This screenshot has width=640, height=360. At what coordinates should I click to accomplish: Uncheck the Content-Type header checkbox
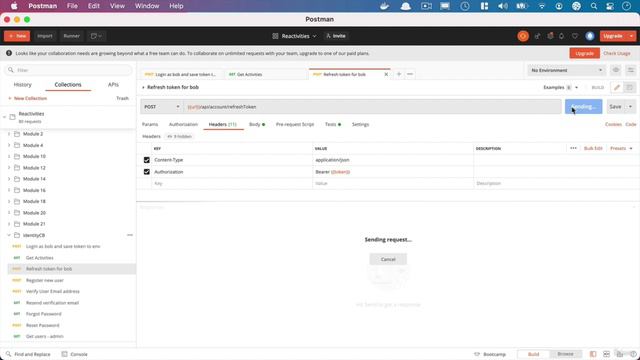147,160
